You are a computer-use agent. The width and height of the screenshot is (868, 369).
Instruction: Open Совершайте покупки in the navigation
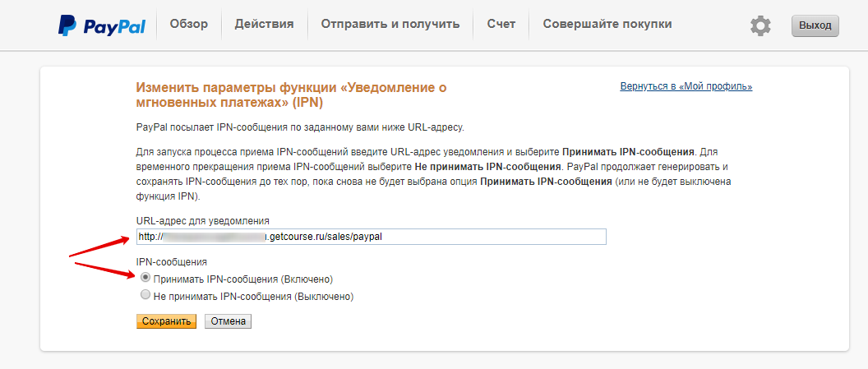pos(607,24)
